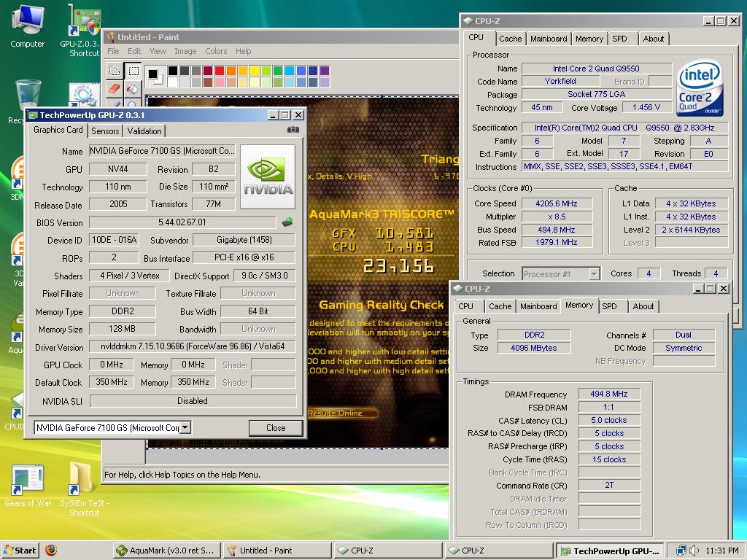Image resolution: width=747 pixels, height=560 pixels.
Task: Open About tab in lower CPU-Z window
Action: [643, 307]
